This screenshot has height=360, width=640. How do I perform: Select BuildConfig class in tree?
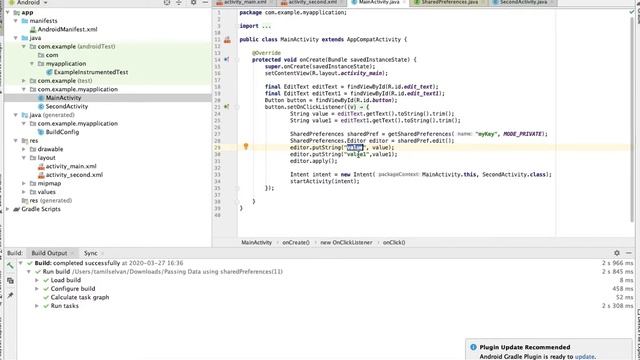pyautogui.click(x=62, y=132)
